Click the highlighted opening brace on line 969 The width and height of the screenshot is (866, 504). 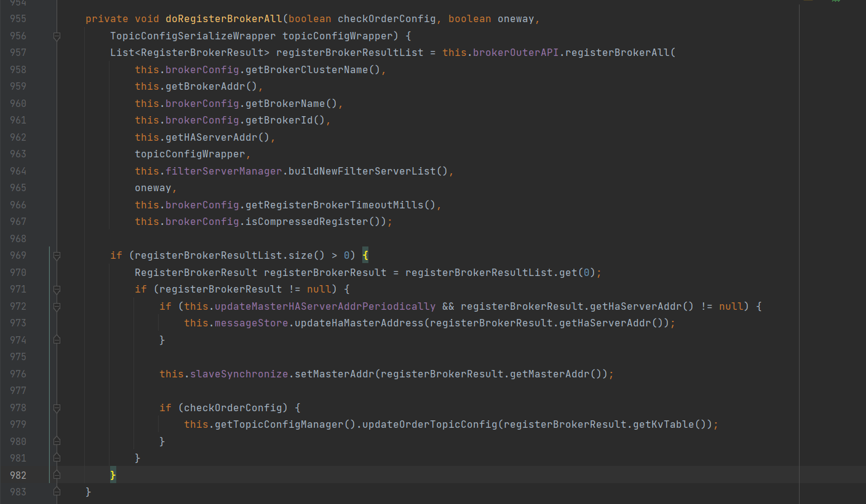pyautogui.click(x=365, y=256)
